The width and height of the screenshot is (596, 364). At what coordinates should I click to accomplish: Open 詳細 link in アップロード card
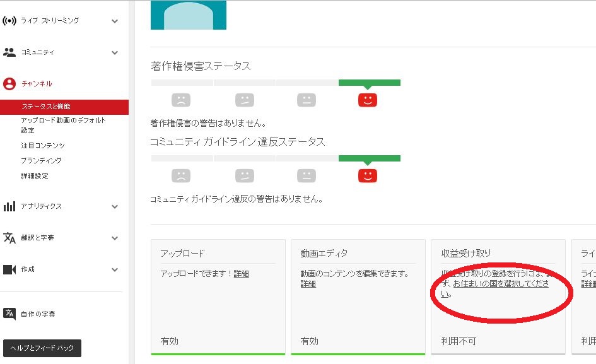pyautogui.click(x=241, y=274)
